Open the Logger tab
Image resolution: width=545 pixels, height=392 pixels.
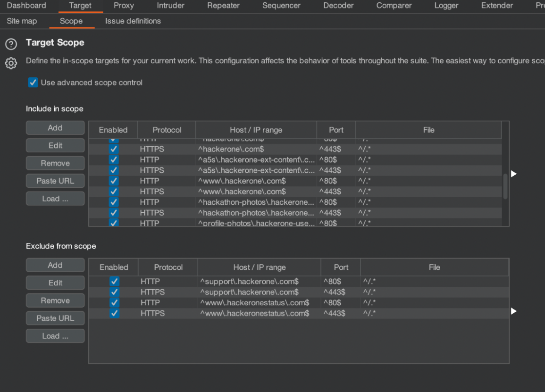click(446, 6)
